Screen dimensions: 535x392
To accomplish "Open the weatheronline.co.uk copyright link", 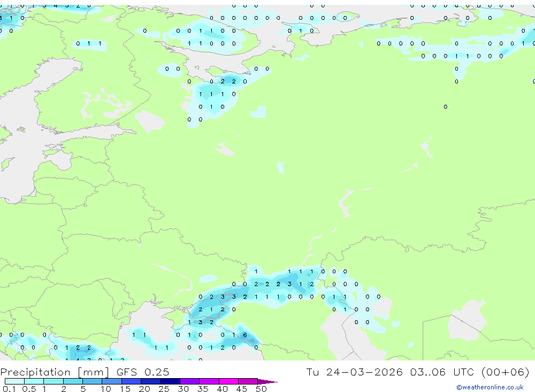I will click(x=490, y=387).
